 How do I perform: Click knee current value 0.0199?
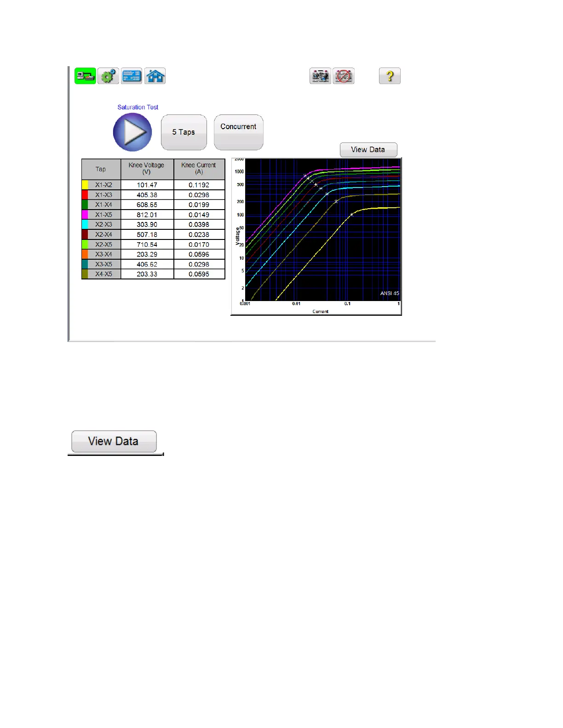(199, 205)
